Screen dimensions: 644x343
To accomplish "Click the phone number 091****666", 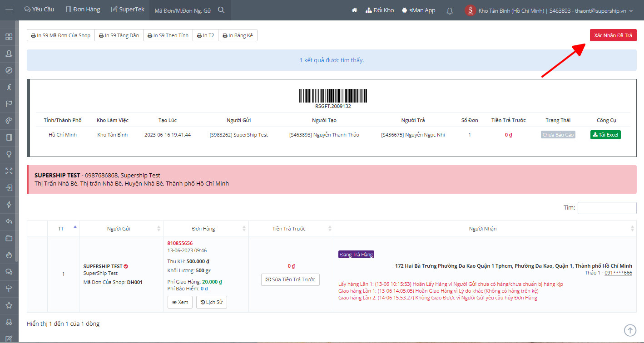I will [618, 273].
